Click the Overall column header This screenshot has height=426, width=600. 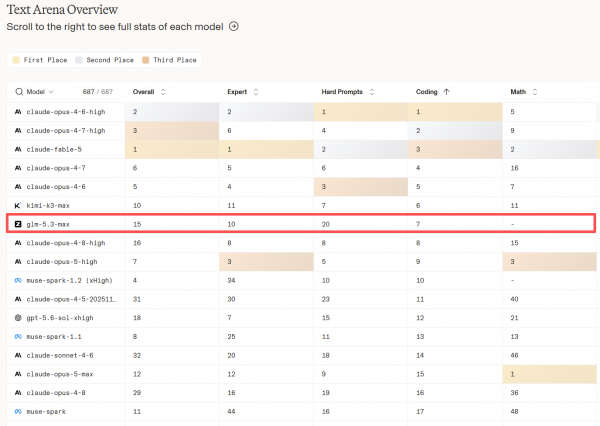[143, 92]
